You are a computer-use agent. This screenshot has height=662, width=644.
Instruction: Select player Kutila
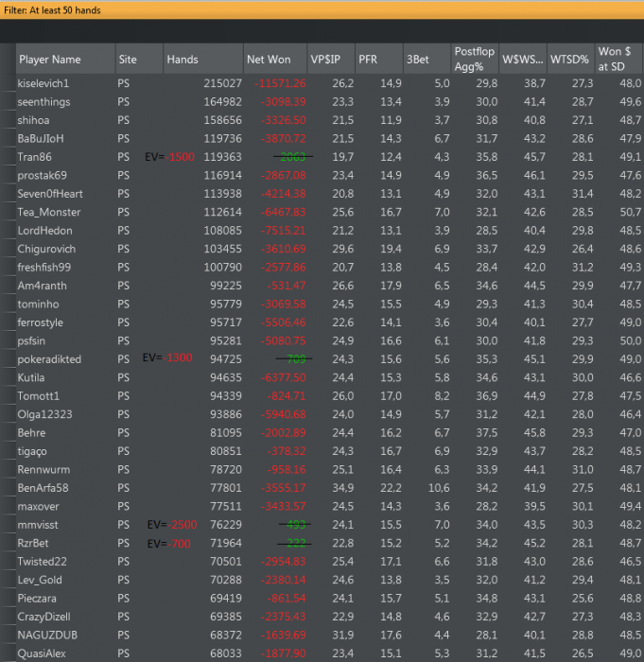(x=31, y=377)
